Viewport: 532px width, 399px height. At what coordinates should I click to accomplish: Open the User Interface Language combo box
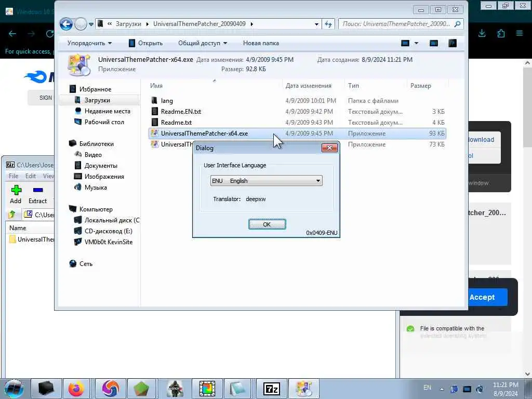[x=266, y=180]
